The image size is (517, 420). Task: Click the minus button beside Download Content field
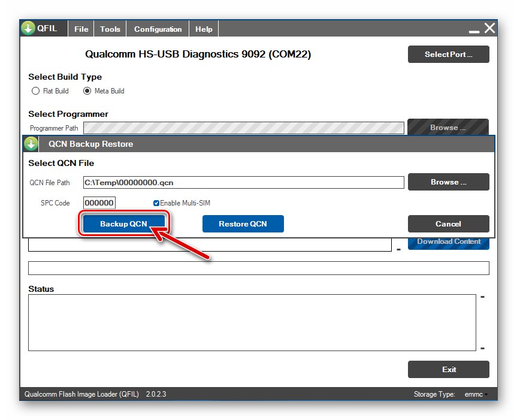(x=398, y=250)
